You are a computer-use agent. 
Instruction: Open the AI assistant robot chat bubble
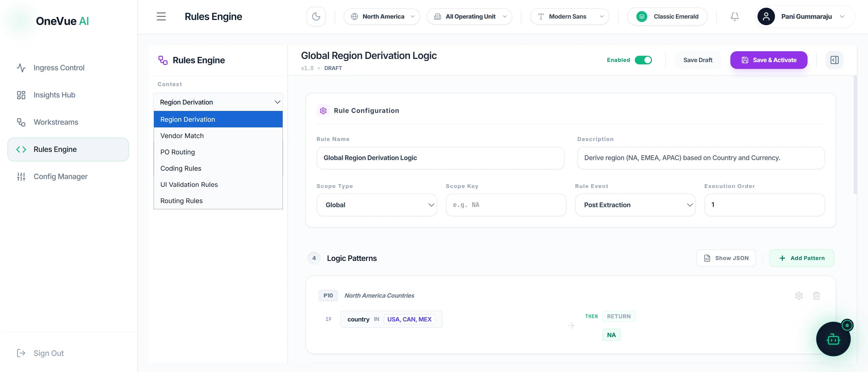point(833,339)
